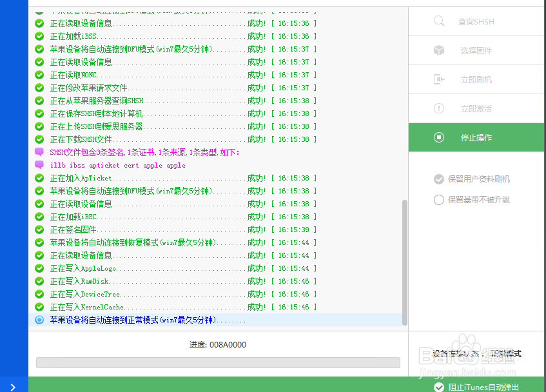Screen dimensions: 546x392
Task: Click the stop square icon in 停止操作
Action: [439, 137]
